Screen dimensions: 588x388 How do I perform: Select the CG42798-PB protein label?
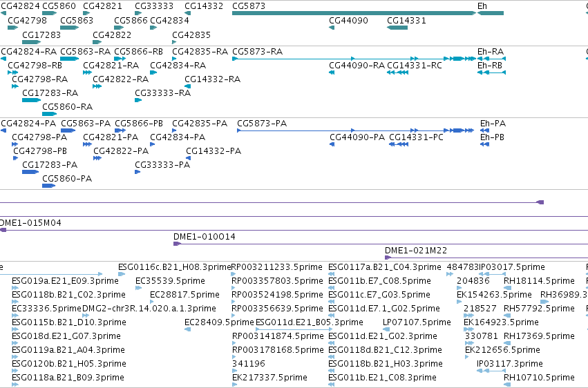click(x=40, y=151)
